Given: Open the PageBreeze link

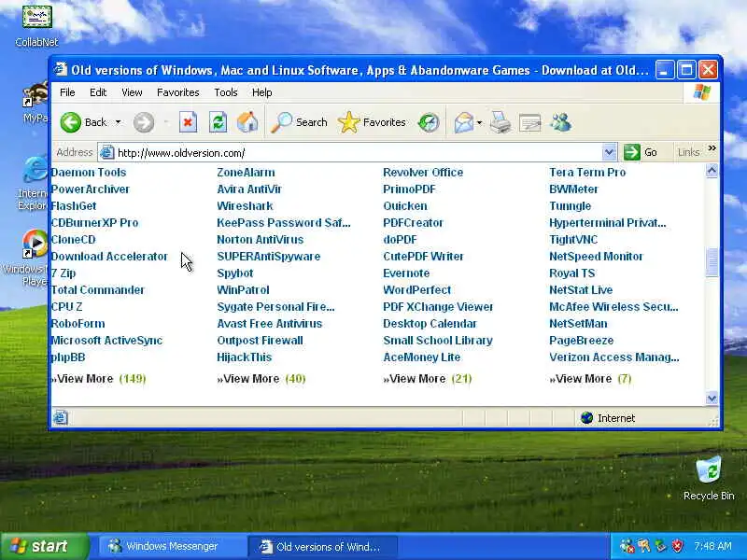Looking at the screenshot, I should pyautogui.click(x=581, y=341).
